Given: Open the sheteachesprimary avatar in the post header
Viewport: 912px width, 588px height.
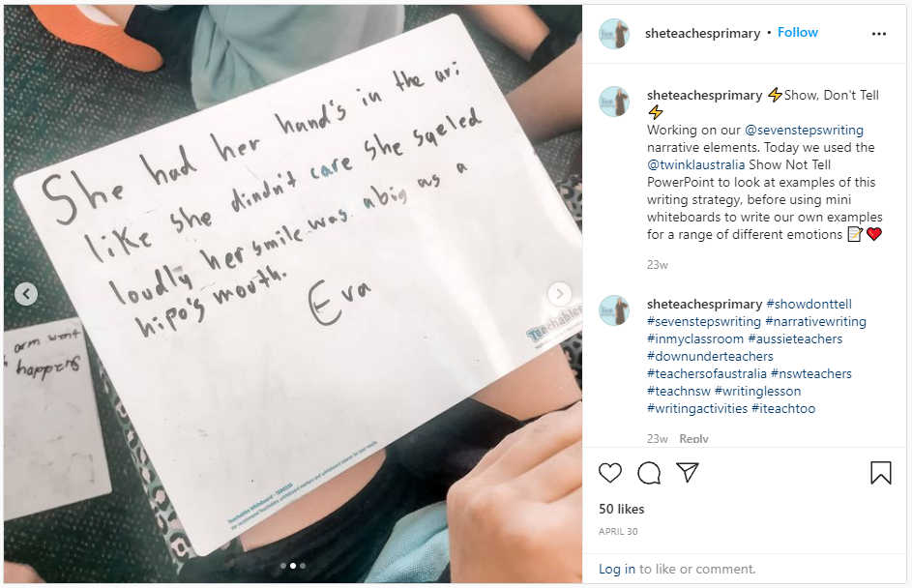Looking at the screenshot, I should pos(613,34).
